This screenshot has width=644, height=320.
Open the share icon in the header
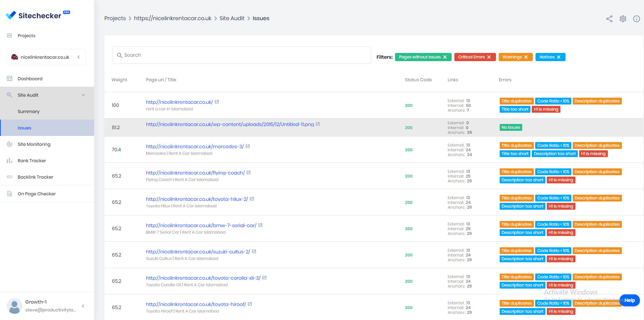(609, 19)
